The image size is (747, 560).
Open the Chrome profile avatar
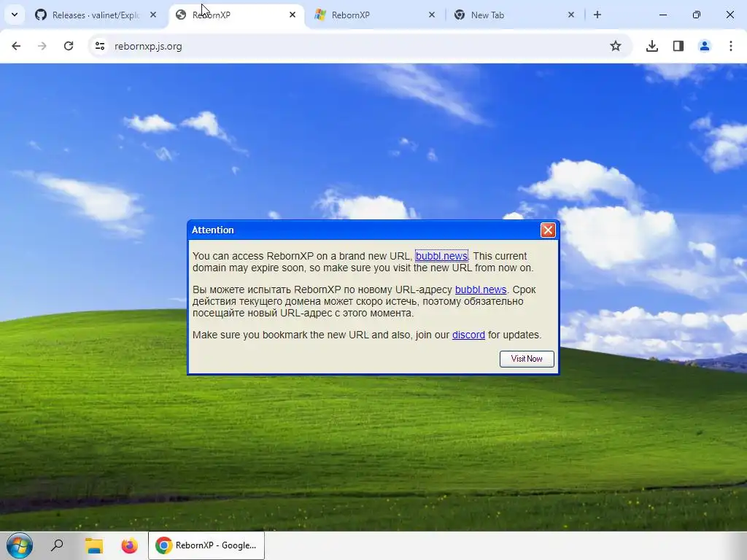tap(705, 46)
